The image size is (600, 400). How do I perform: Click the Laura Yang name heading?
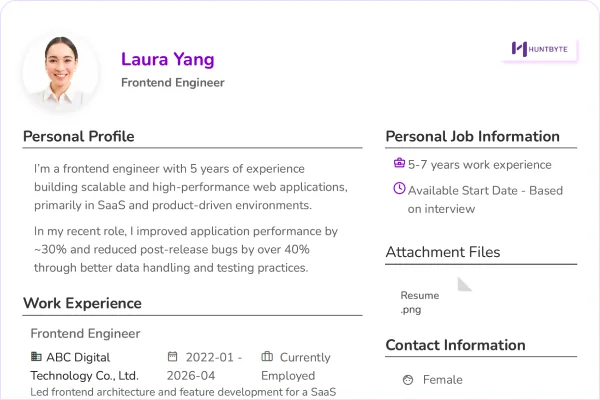168,59
